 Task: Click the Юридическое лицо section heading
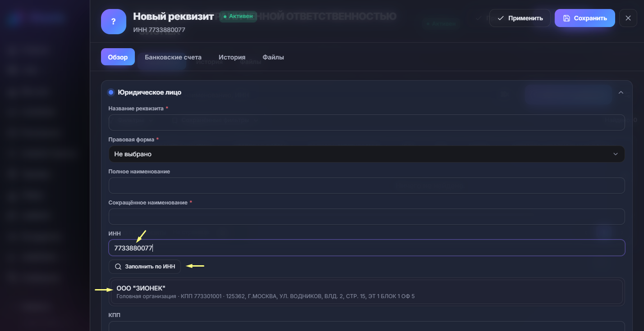point(149,92)
